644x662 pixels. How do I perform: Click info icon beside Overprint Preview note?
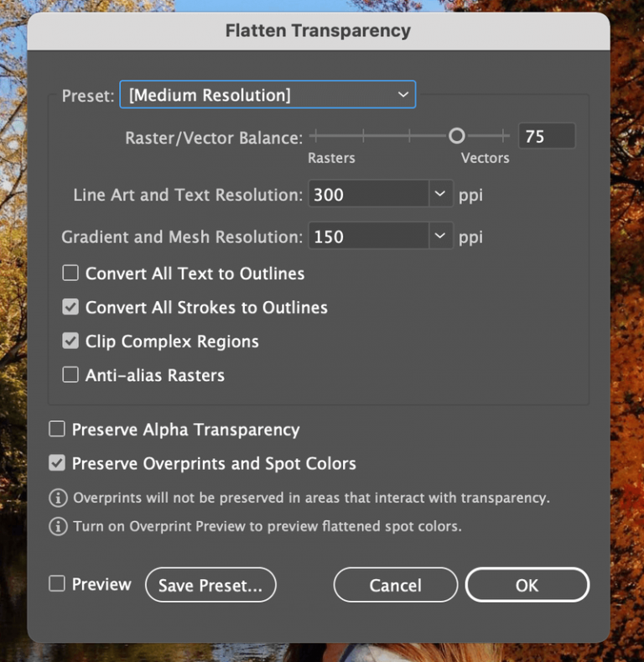tap(58, 526)
